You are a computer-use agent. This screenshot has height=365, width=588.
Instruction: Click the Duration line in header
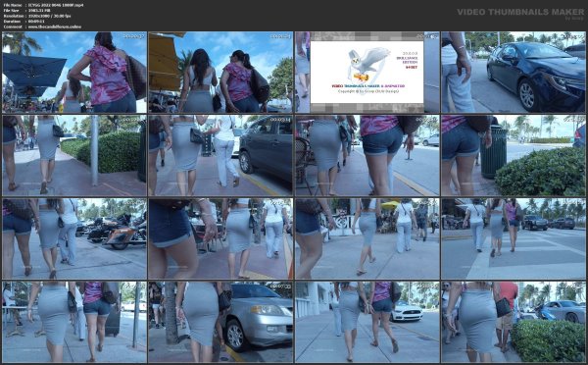[x=24, y=22]
